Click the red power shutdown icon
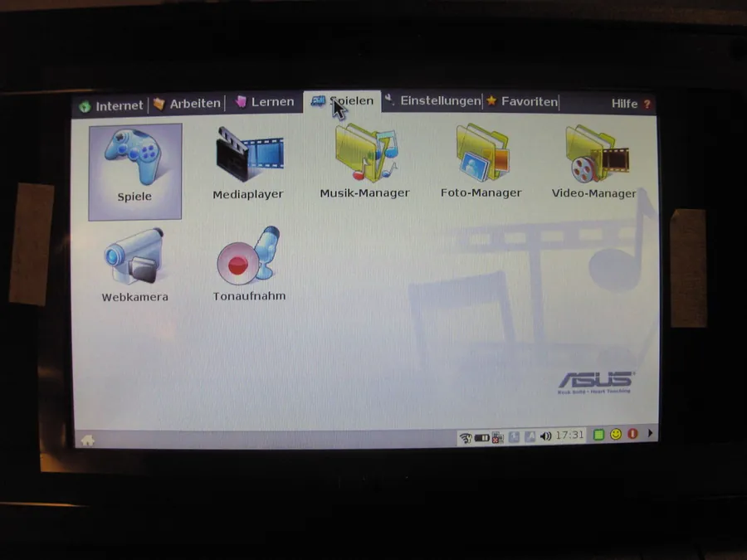The height and width of the screenshot is (560, 747). point(632,433)
